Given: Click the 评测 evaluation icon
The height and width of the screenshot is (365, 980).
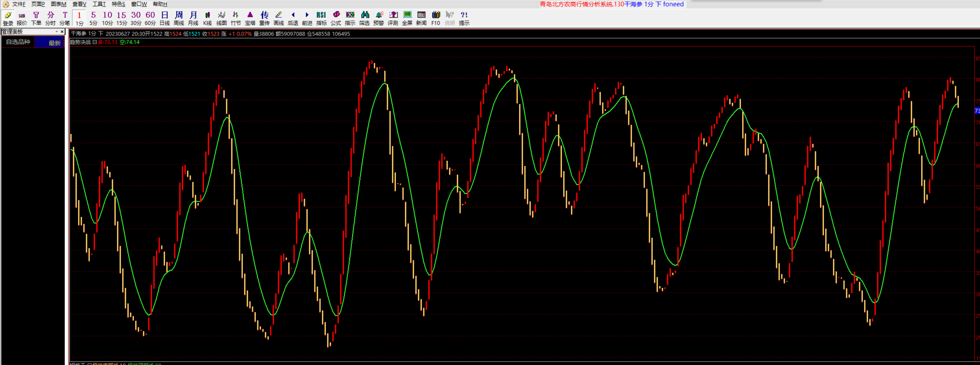Looking at the screenshot, I should (393, 18).
